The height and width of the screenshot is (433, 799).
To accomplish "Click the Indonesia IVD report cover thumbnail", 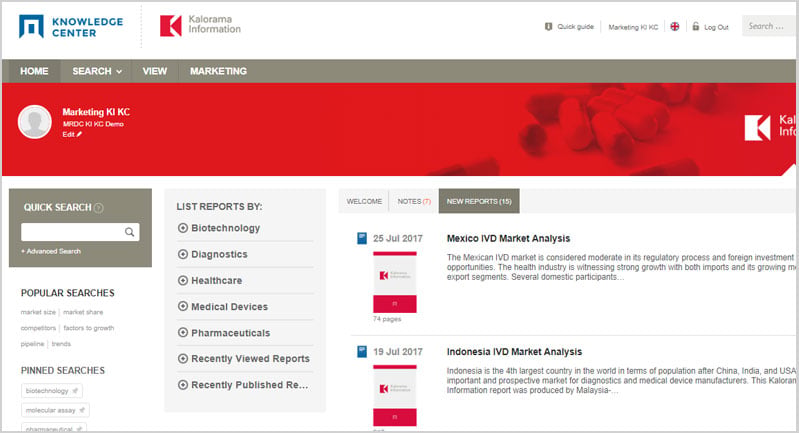I will tap(395, 395).
